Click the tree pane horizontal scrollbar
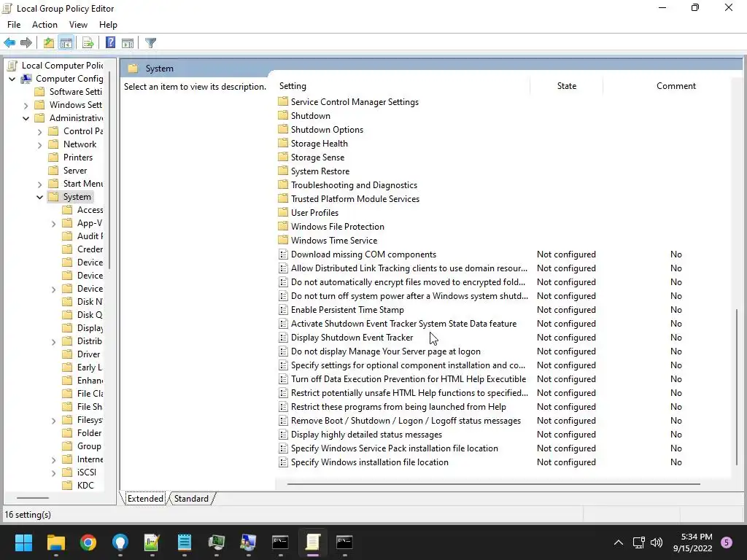747x560 pixels. (33, 498)
